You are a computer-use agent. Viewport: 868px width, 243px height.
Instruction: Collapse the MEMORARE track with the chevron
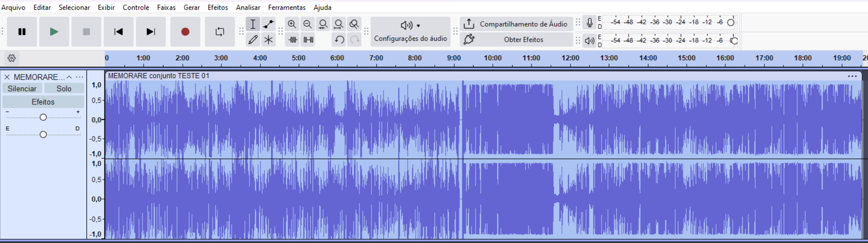(x=69, y=77)
